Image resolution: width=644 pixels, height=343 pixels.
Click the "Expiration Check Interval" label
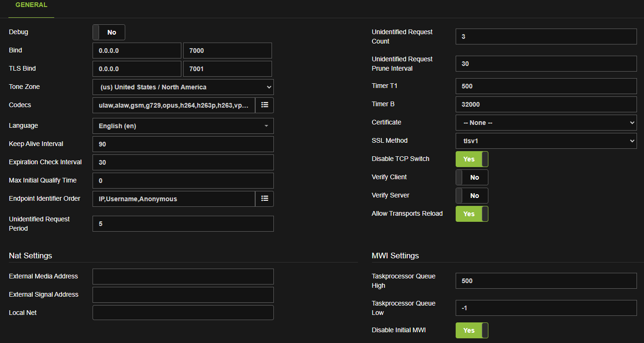(x=45, y=162)
